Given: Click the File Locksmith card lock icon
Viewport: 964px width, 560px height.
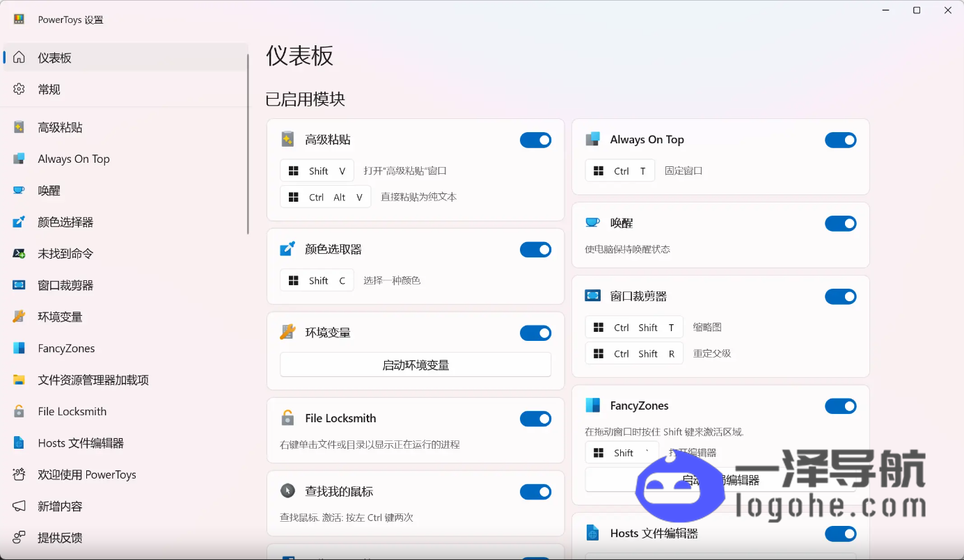Looking at the screenshot, I should click(x=287, y=418).
